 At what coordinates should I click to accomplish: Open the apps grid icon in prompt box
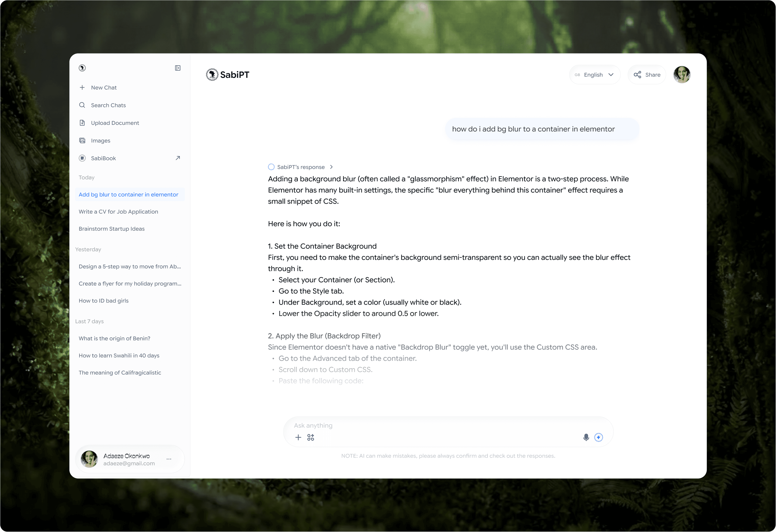pyautogui.click(x=311, y=437)
